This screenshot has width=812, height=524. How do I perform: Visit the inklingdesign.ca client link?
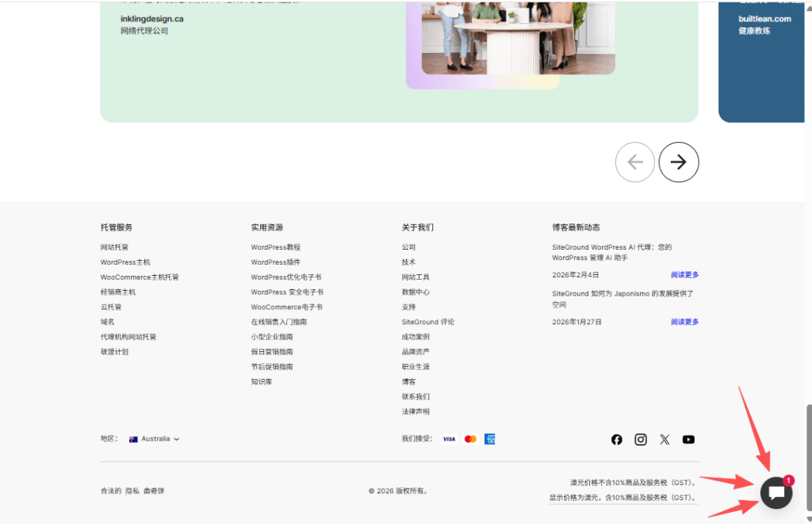point(153,17)
